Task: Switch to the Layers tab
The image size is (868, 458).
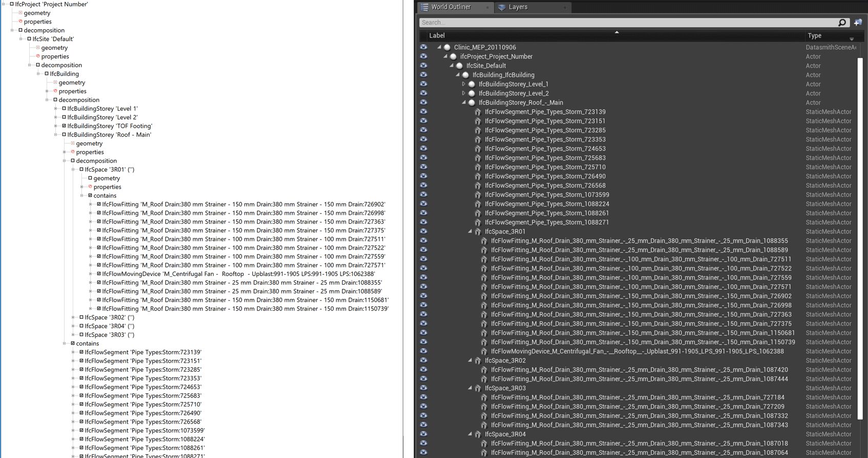Action: (x=518, y=7)
